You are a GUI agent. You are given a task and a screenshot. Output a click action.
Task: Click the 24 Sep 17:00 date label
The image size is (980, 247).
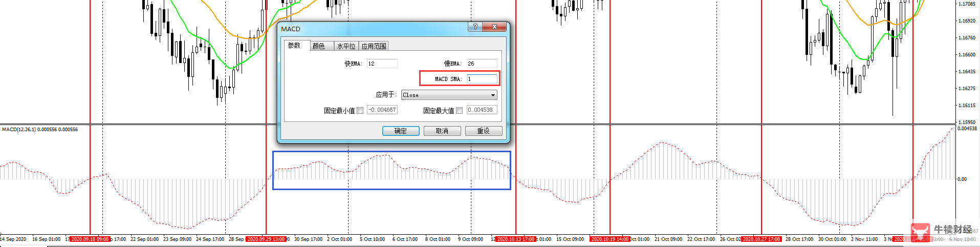click(210, 239)
